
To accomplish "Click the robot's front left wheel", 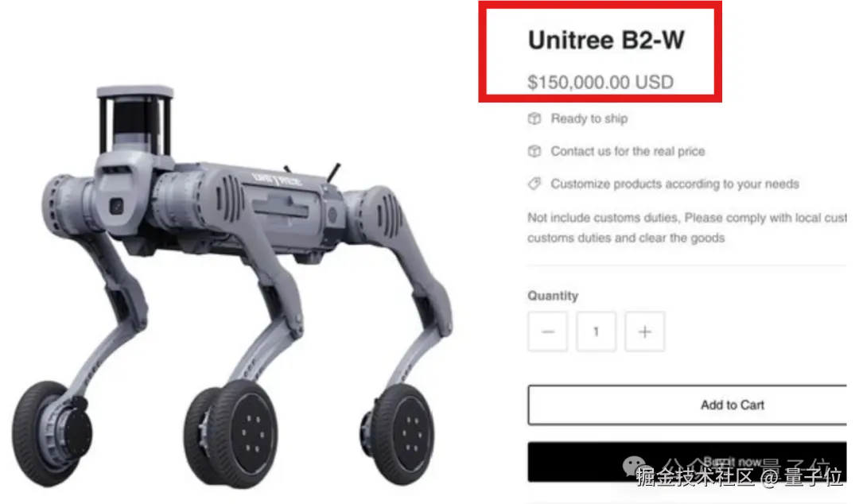I will [x=52, y=434].
